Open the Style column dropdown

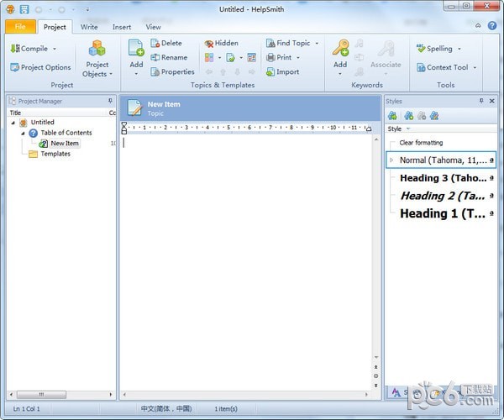(x=408, y=129)
